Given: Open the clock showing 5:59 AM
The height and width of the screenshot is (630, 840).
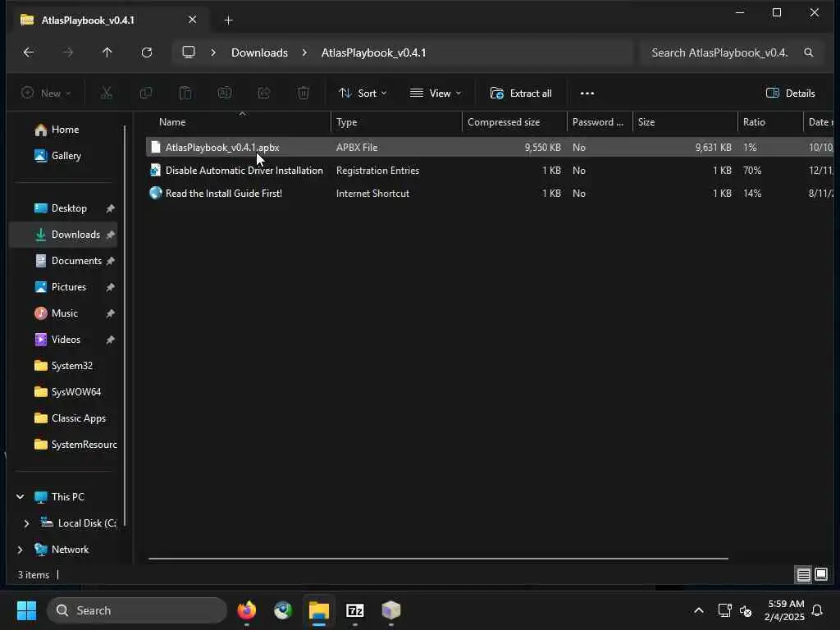Looking at the screenshot, I should click(784, 610).
